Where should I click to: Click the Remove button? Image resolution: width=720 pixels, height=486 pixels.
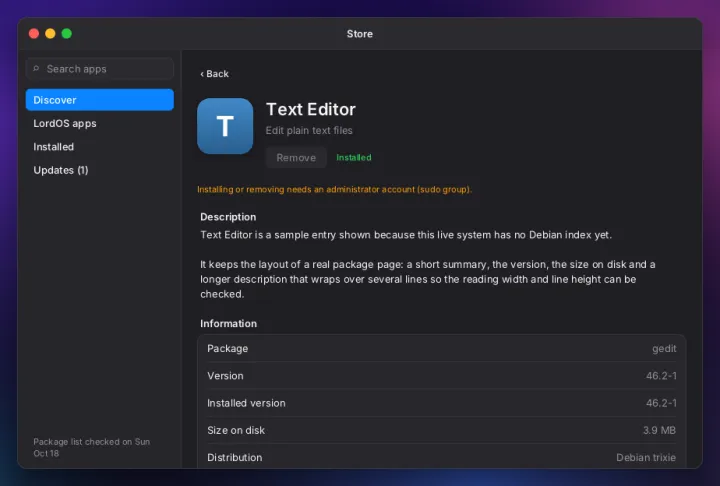[x=296, y=158]
